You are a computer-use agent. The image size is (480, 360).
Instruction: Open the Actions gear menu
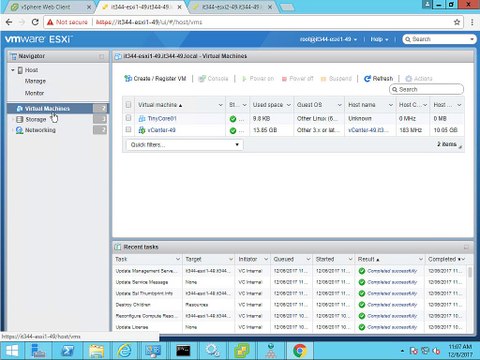click(x=419, y=79)
